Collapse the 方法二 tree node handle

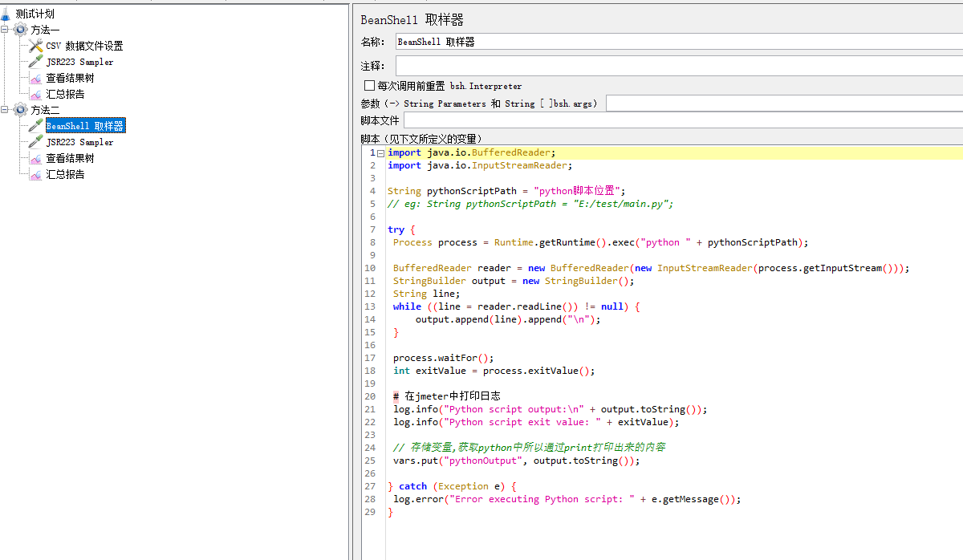[5, 110]
